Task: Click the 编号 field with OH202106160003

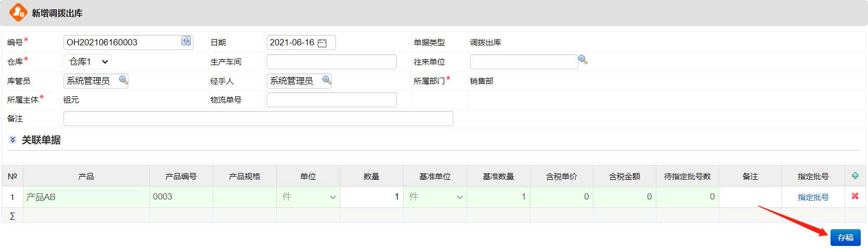Action: (123, 42)
